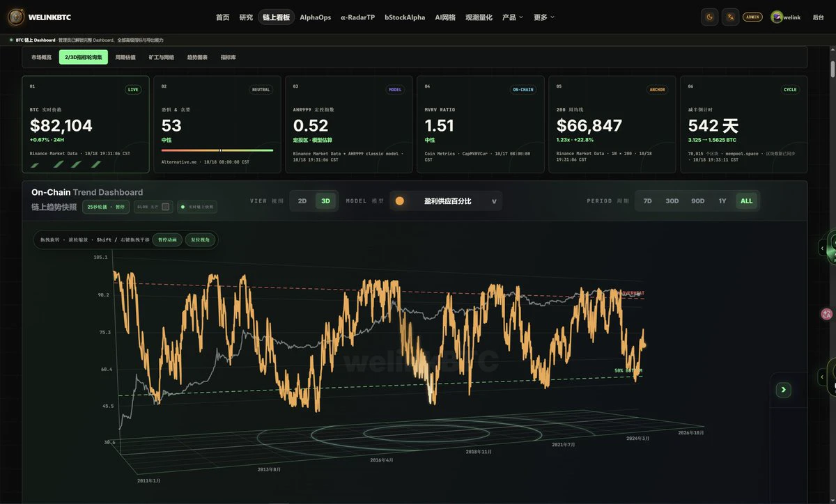Click the page vertical scrollbar
836x504 pixels.
pos(833,70)
